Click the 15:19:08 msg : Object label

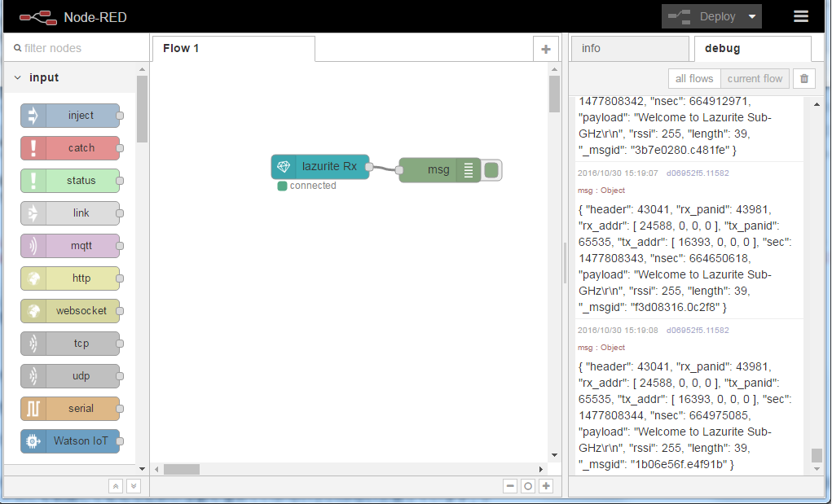coord(601,348)
